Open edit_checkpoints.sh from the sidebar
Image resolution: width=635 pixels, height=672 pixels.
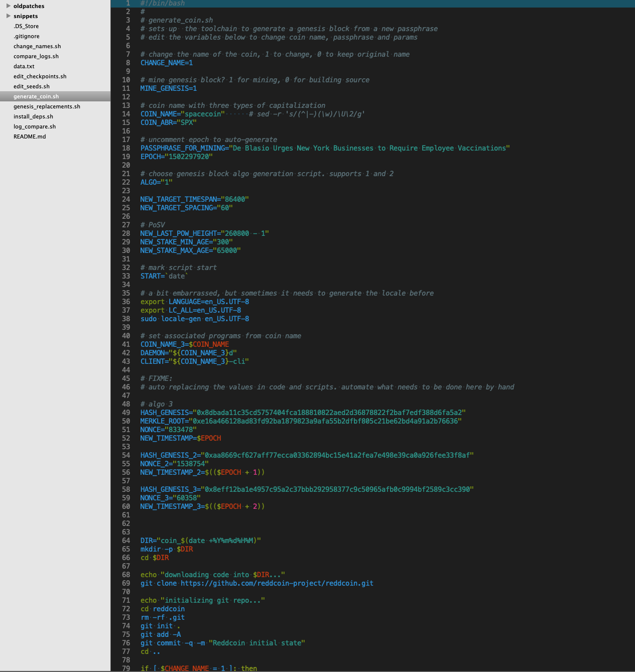[x=40, y=76]
